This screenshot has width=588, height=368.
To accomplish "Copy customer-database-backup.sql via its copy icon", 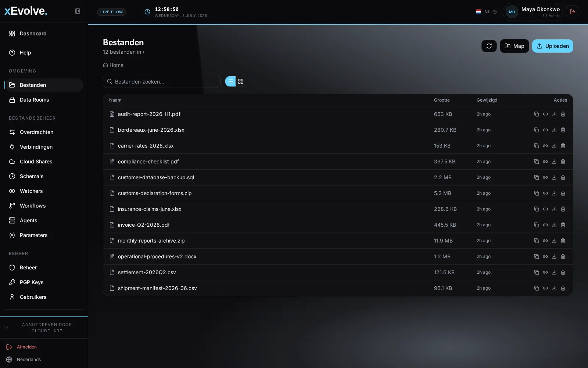I will coord(537,177).
